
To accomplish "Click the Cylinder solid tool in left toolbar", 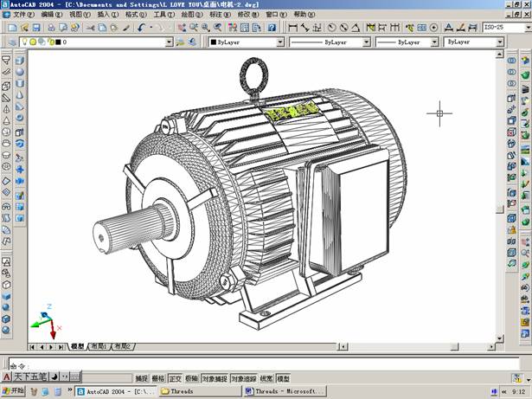I will point(20,84).
